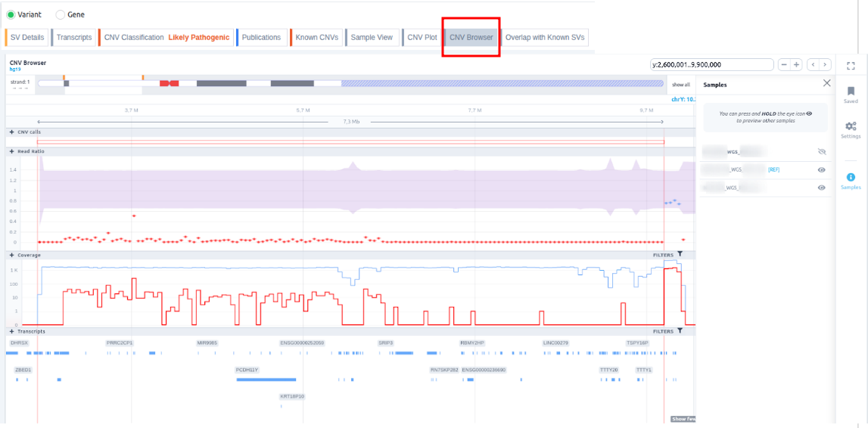Image resolution: width=868 pixels, height=428 pixels.
Task: Switch to the CNV Plot tab
Action: coord(422,37)
